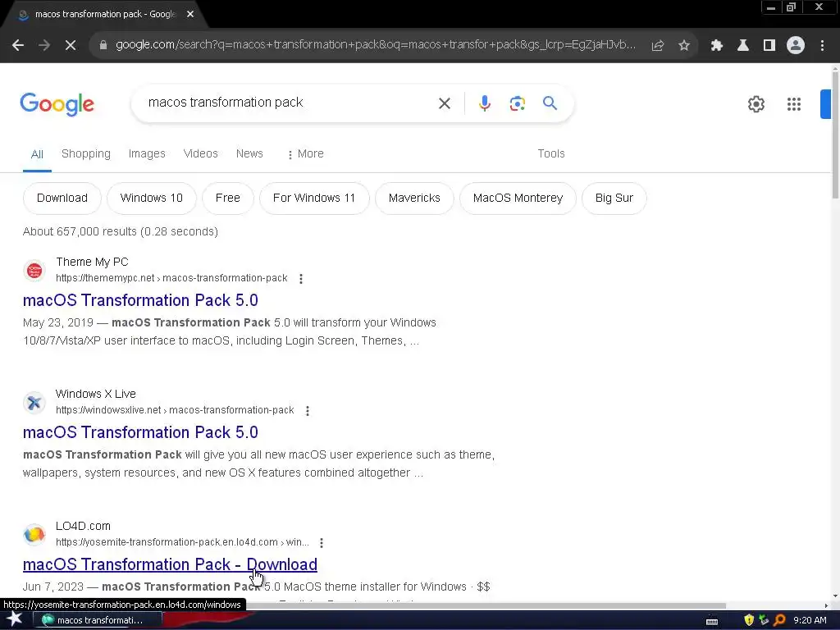Apply the Mavericks filter chip
Image resolution: width=840 pixels, height=630 pixels.
(414, 199)
